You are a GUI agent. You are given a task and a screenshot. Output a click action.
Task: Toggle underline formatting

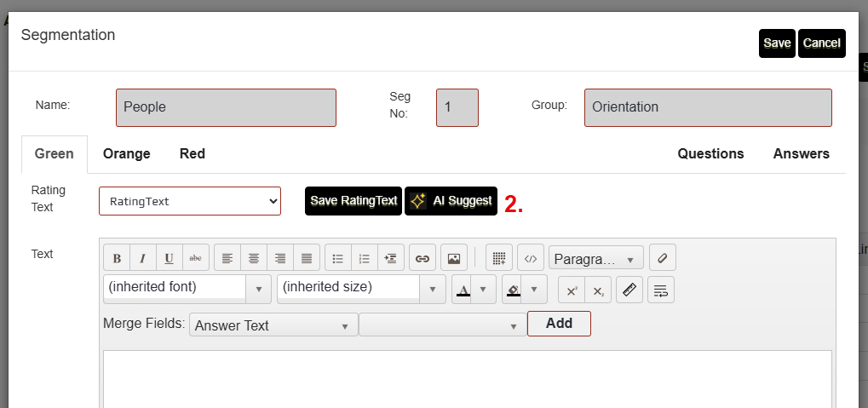click(x=169, y=258)
